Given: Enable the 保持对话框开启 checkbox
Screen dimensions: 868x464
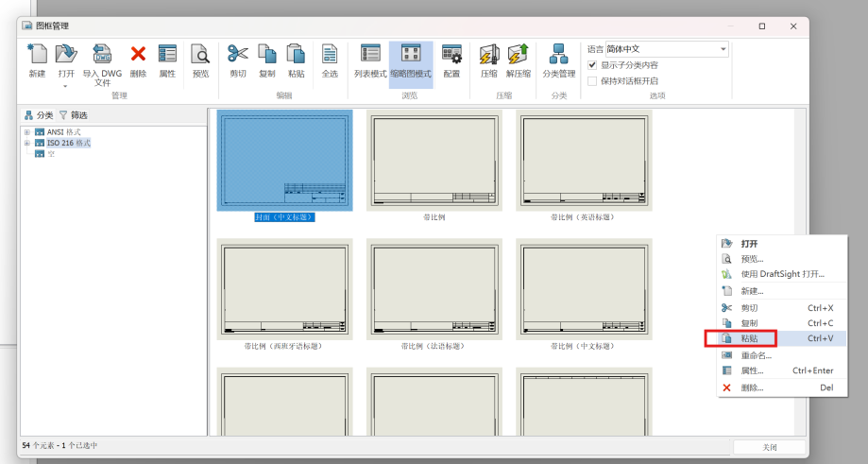Looking at the screenshot, I should click(x=592, y=80).
